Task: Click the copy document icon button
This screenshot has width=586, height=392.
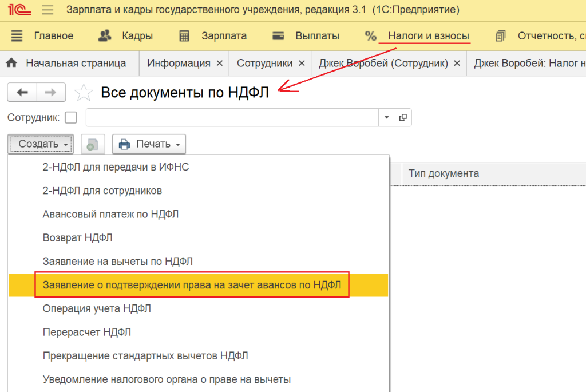Action: (x=93, y=144)
